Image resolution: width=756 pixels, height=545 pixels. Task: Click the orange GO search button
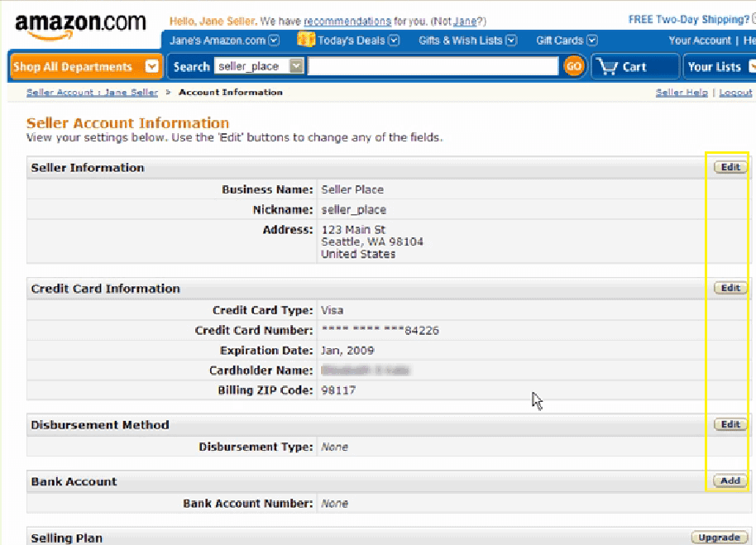(x=573, y=66)
